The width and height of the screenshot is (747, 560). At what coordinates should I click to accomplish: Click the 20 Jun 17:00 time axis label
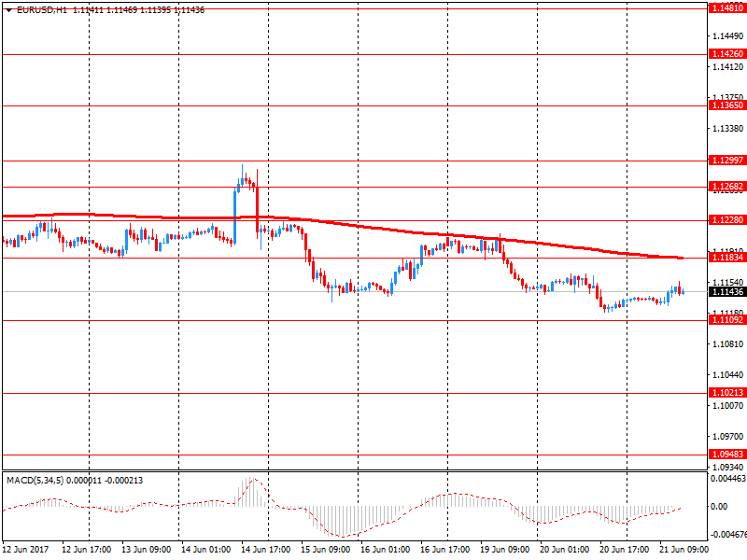tap(624, 550)
